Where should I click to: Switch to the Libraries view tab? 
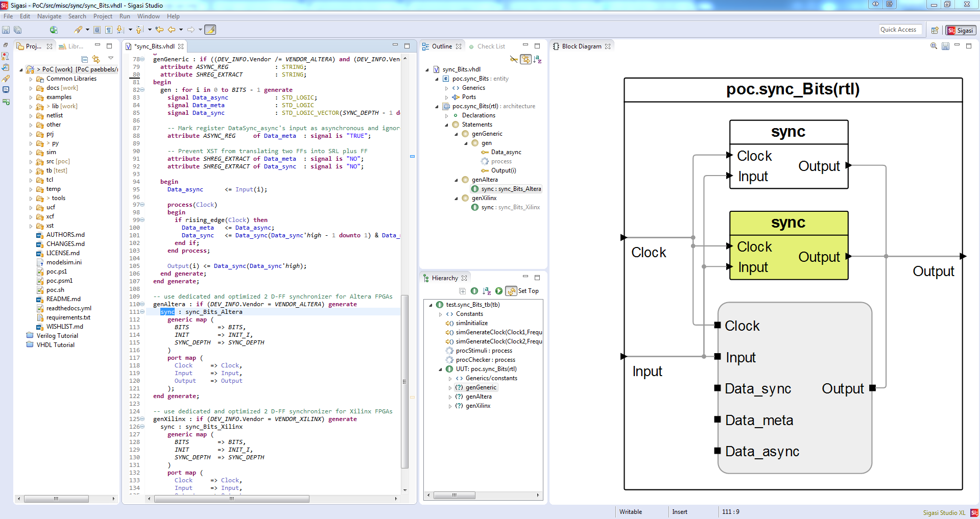[x=71, y=46]
